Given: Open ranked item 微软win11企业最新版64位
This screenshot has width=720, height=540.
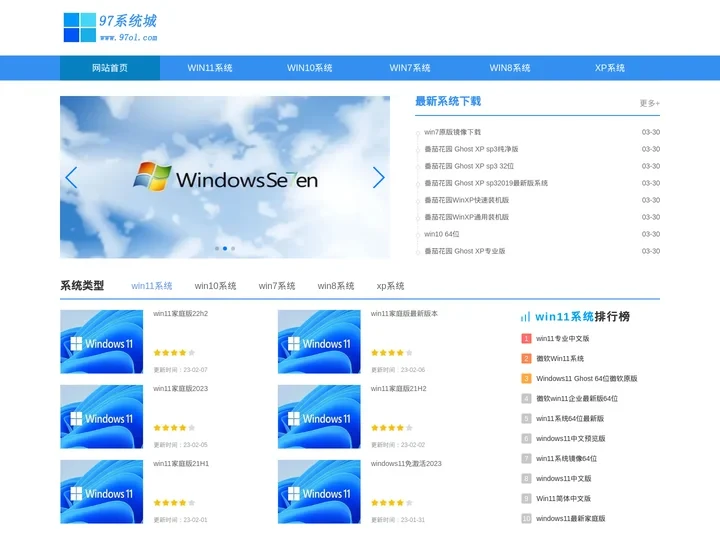Looking at the screenshot, I should (577, 399).
